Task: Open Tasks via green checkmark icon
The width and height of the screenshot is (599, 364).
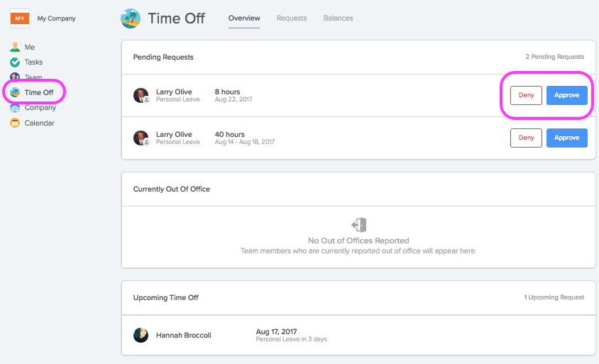Action: [x=15, y=62]
